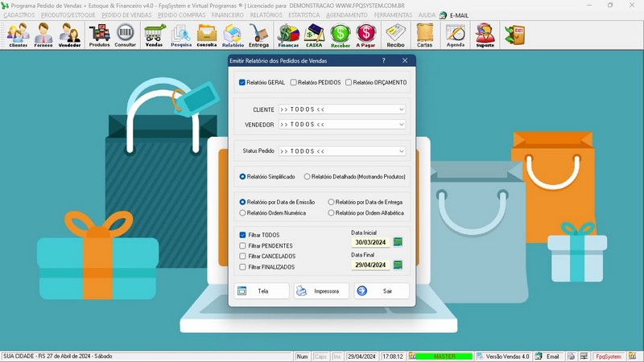Enable the Filtrar CANCELADOS checkbox

click(242, 256)
